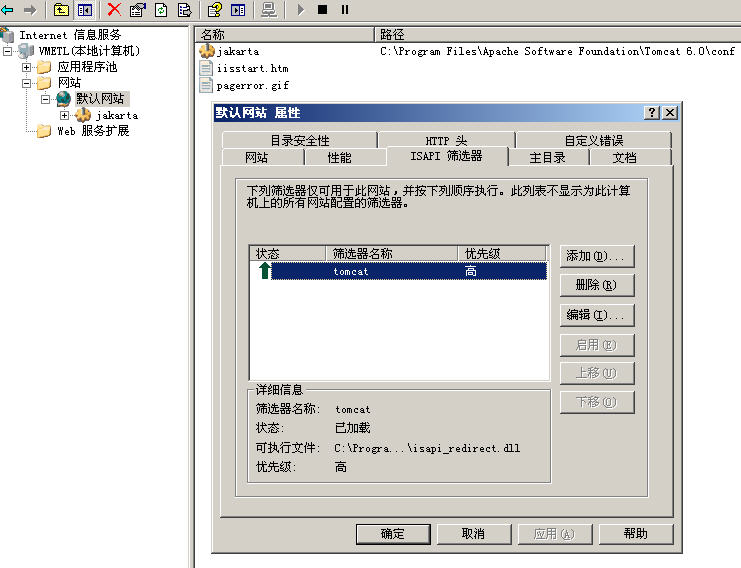This screenshot has height=568, width=741.
Task: Click the red X Delete toolbar icon
Action: click(114, 9)
